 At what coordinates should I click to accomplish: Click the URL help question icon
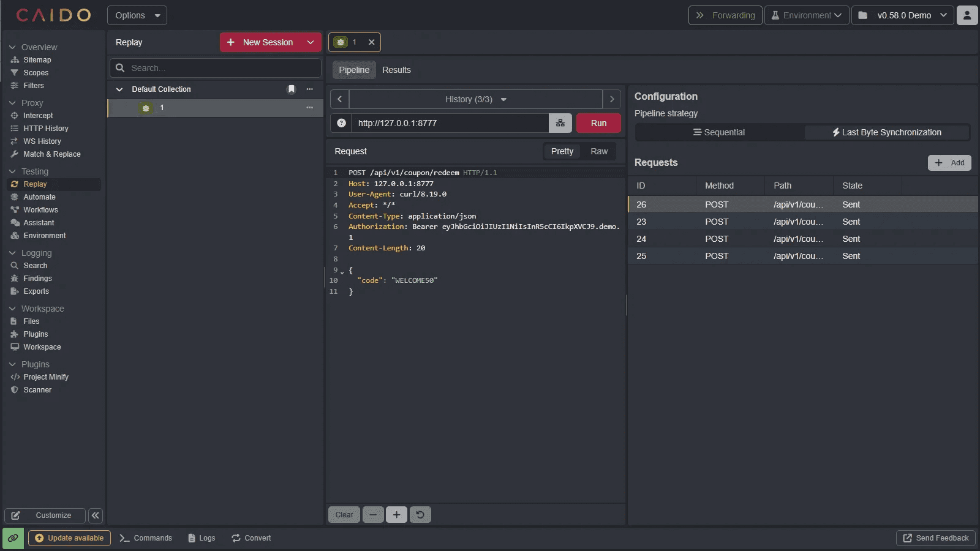342,123
